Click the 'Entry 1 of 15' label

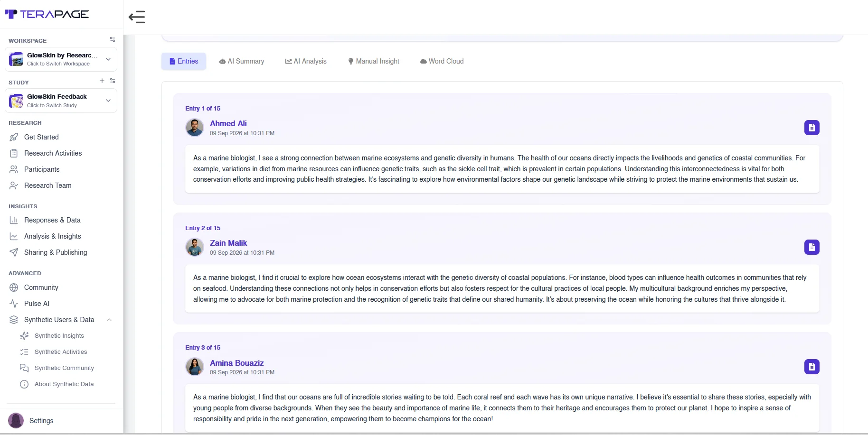pyautogui.click(x=203, y=109)
